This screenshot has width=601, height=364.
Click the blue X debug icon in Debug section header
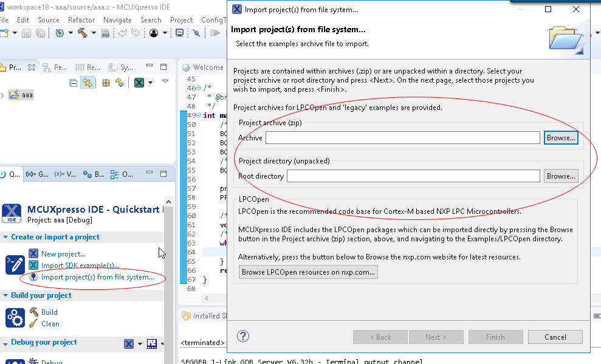pyautogui.click(x=129, y=344)
